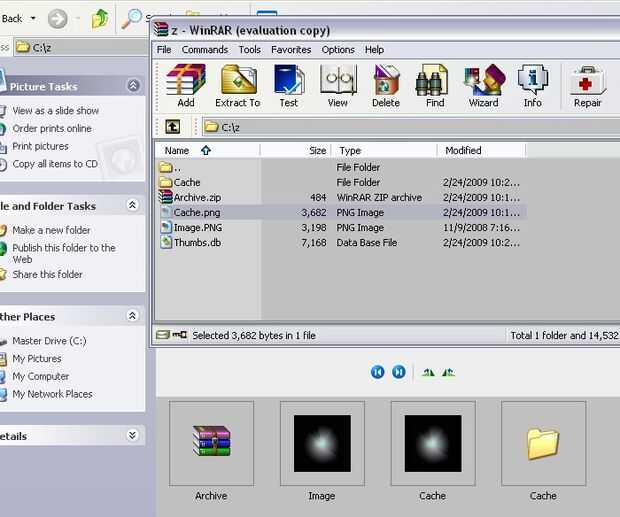Select the Cache folder row in WinRAR
The width and height of the screenshot is (620, 517).
[342, 183]
